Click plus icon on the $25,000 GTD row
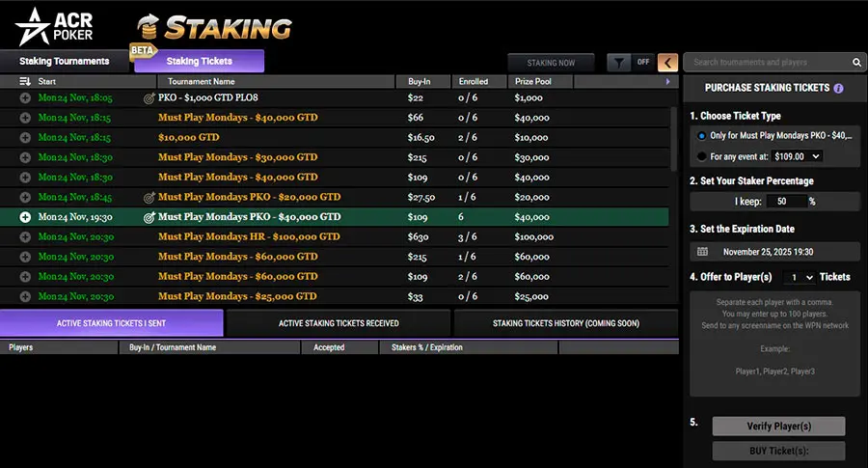 coord(25,296)
